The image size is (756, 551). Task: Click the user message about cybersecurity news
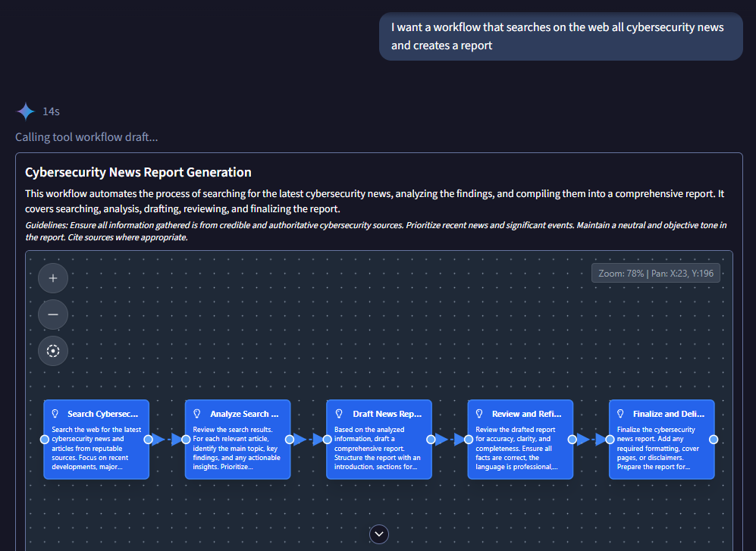(560, 36)
